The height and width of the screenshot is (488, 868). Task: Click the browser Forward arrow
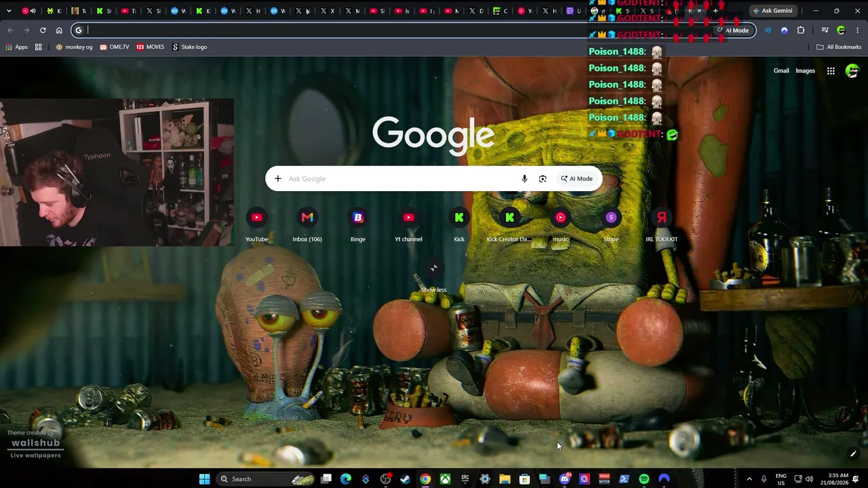coord(26,30)
